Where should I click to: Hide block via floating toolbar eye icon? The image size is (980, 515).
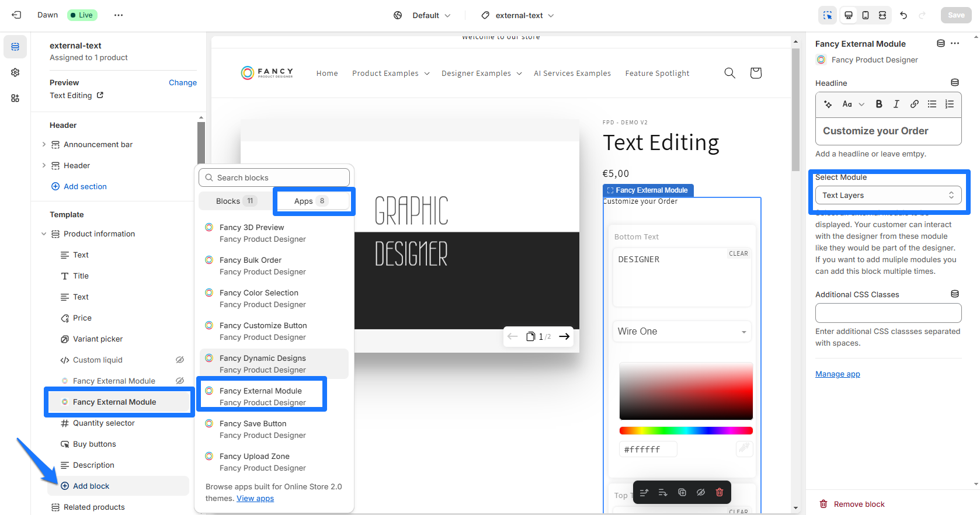tap(701, 492)
